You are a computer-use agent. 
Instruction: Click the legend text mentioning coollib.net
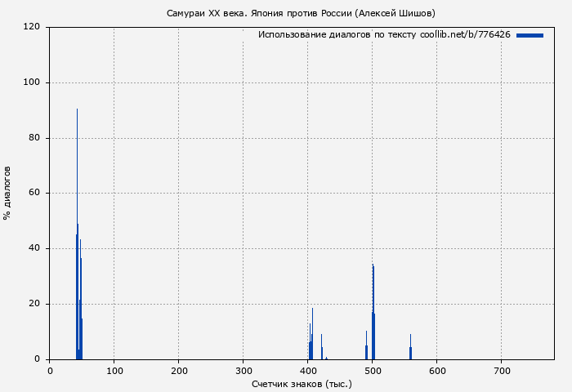pos(384,35)
